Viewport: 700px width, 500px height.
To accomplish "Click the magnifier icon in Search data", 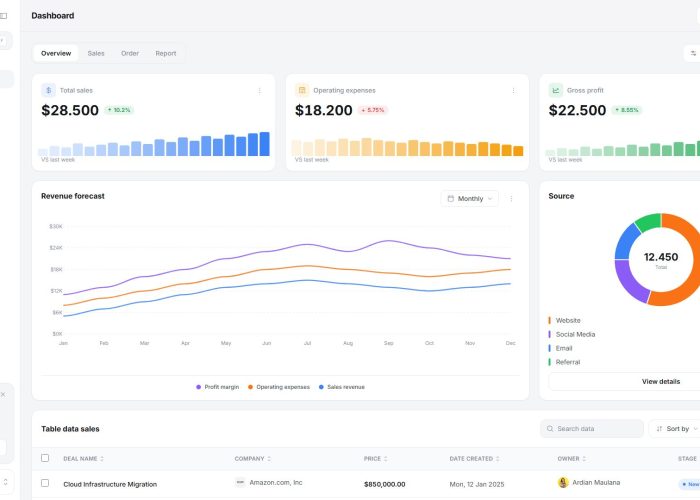I will coord(550,429).
